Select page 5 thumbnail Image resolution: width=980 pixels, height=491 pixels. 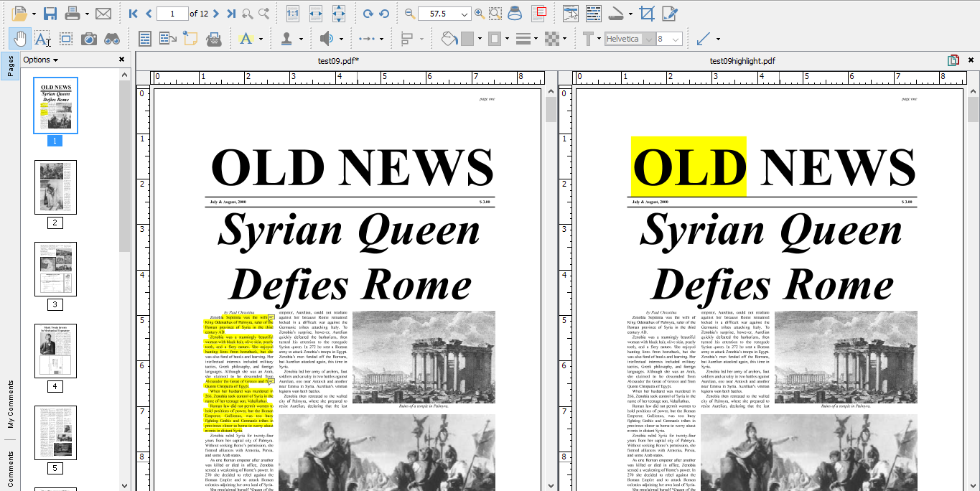pyautogui.click(x=55, y=433)
